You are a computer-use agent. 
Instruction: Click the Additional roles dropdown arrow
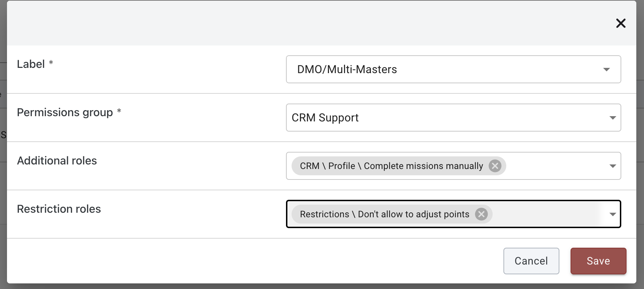[613, 166]
